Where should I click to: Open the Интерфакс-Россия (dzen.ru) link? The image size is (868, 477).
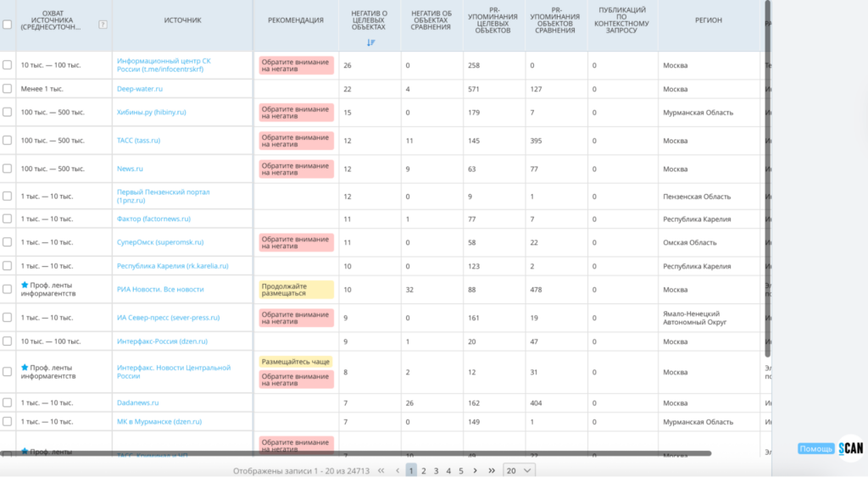(x=162, y=341)
